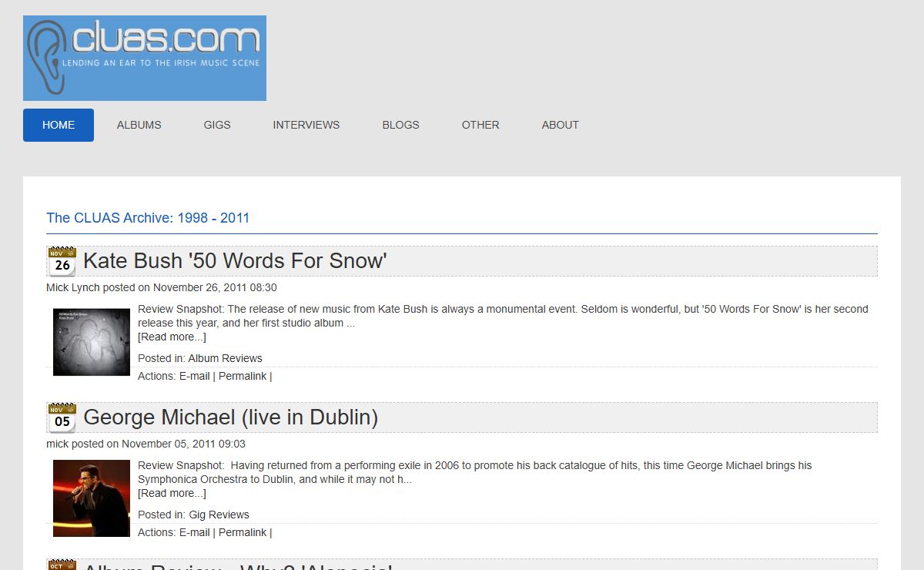The width and height of the screenshot is (924, 570).
Task: Open the Album Reviews category link
Action: (x=225, y=358)
